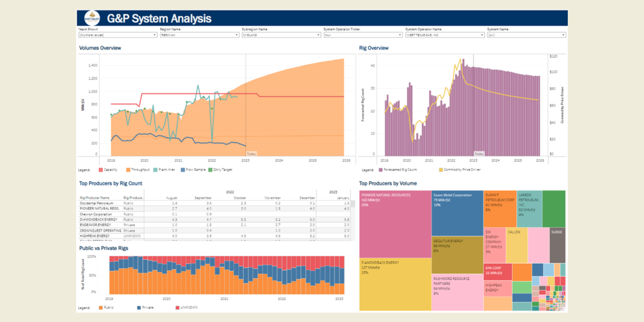Open the System Name dropdown
This screenshot has width=644, height=322.
pos(527,35)
